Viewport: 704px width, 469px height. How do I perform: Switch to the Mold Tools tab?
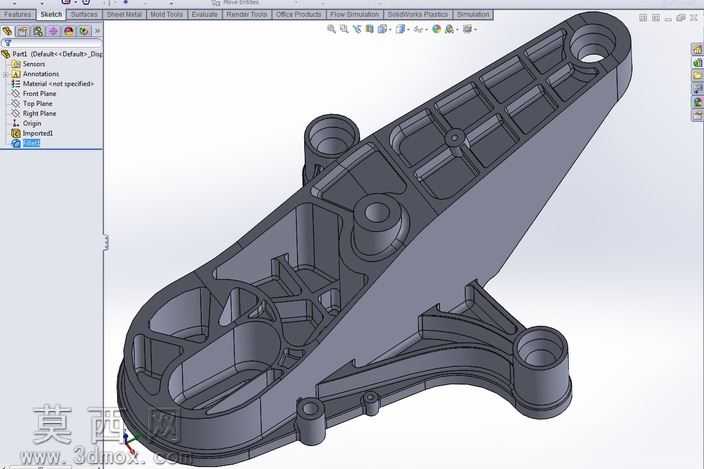(166, 14)
